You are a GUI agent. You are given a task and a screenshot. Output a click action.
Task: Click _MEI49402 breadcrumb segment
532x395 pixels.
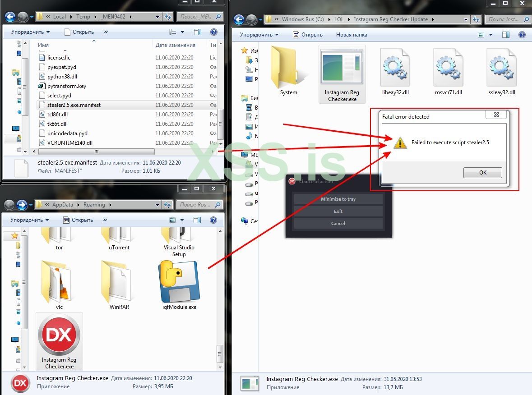(x=113, y=17)
